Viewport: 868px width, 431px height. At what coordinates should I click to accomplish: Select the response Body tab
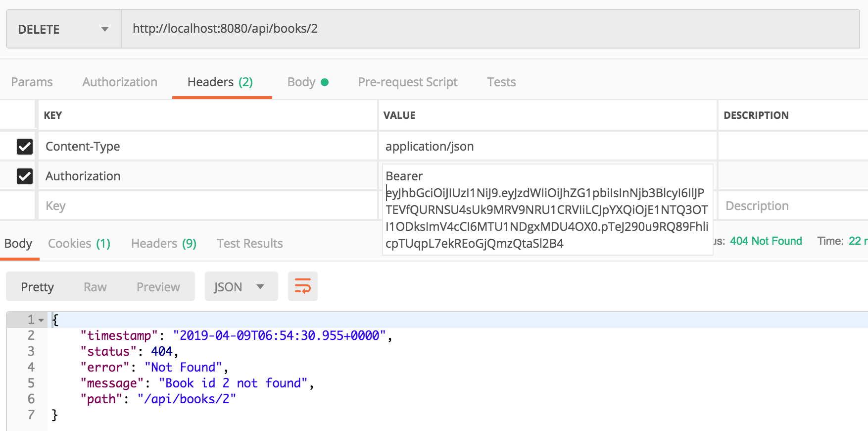(x=18, y=243)
